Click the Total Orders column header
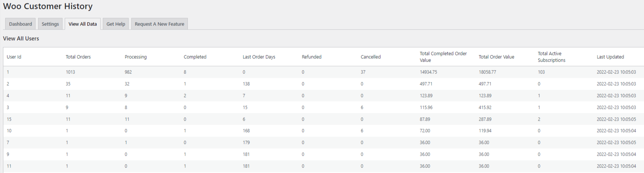This screenshot has height=173, width=644. tap(78, 57)
